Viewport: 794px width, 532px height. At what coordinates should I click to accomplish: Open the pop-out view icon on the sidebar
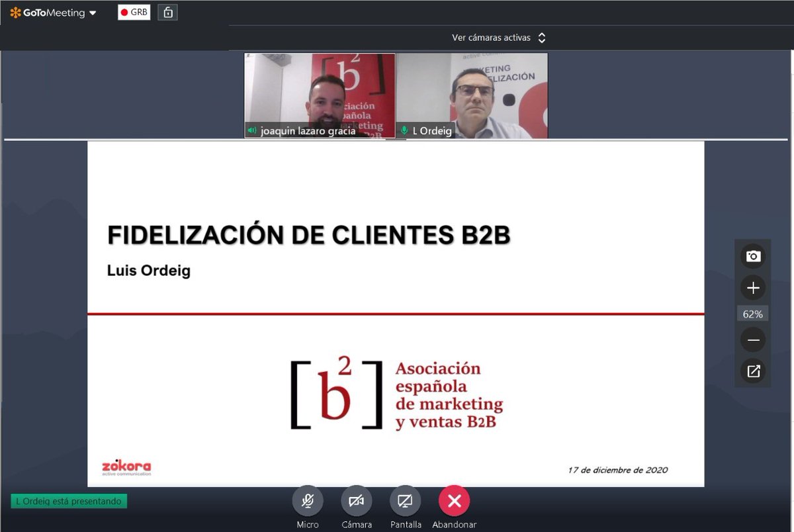pos(752,371)
